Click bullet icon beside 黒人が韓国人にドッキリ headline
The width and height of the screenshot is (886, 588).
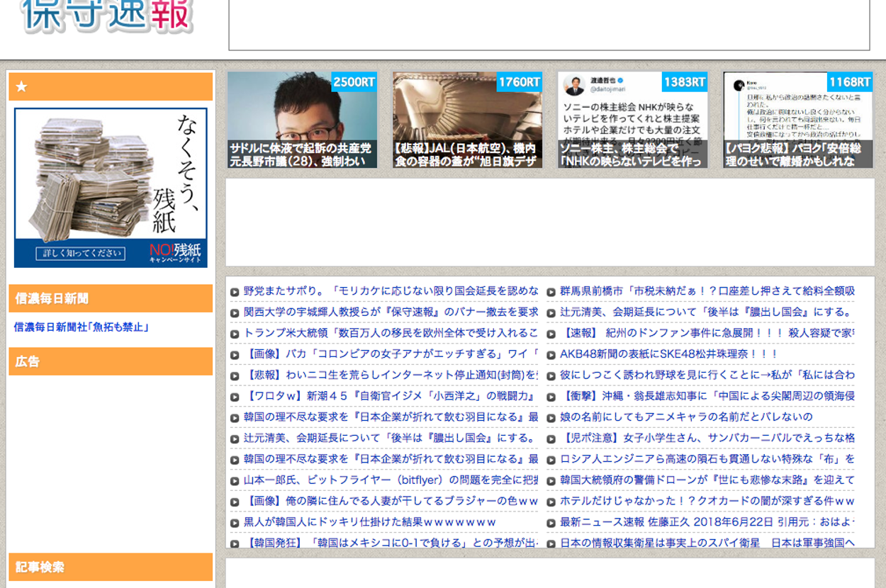[x=235, y=523]
